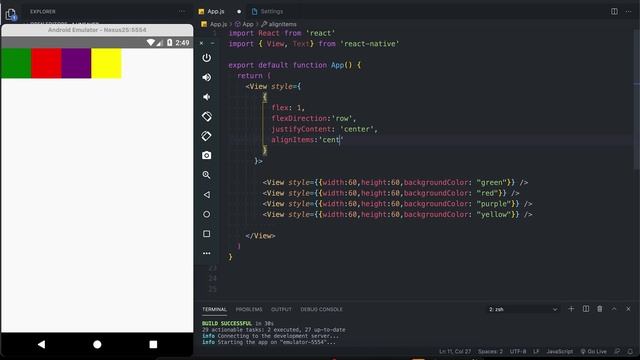This screenshot has height=360, width=640.
Task: Click the "yellow" backgroundColor value in the code
Action: pyautogui.click(x=494, y=215)
